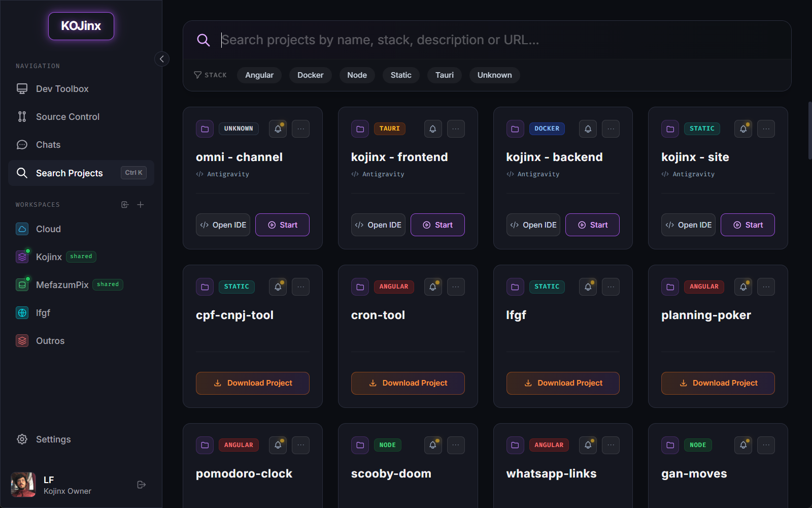Go to Chats in navigation

[x=81, y=145]
